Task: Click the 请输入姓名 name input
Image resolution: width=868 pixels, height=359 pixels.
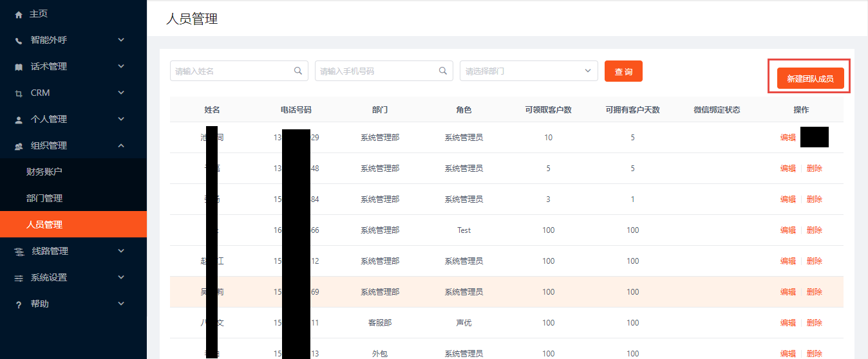Action: click(239, 71)
